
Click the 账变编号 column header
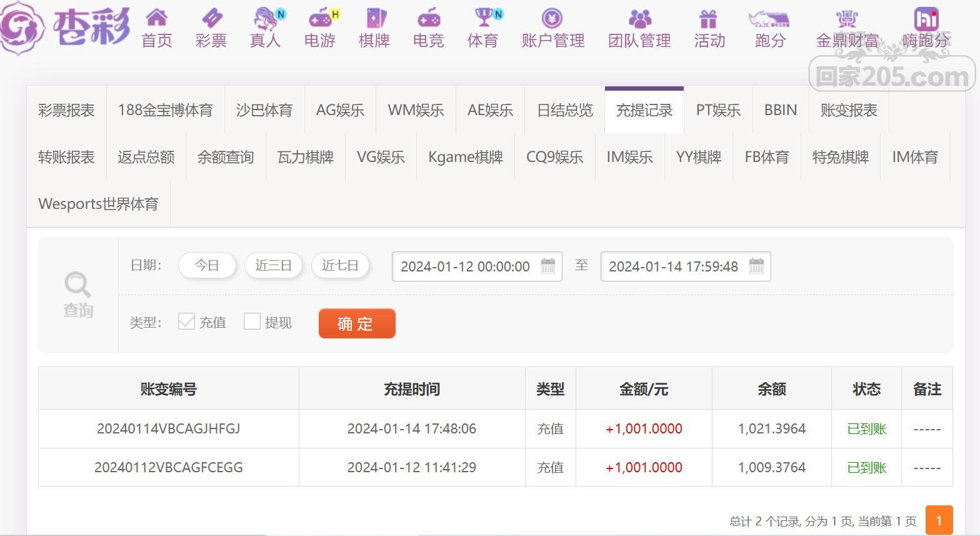(169, 389)
